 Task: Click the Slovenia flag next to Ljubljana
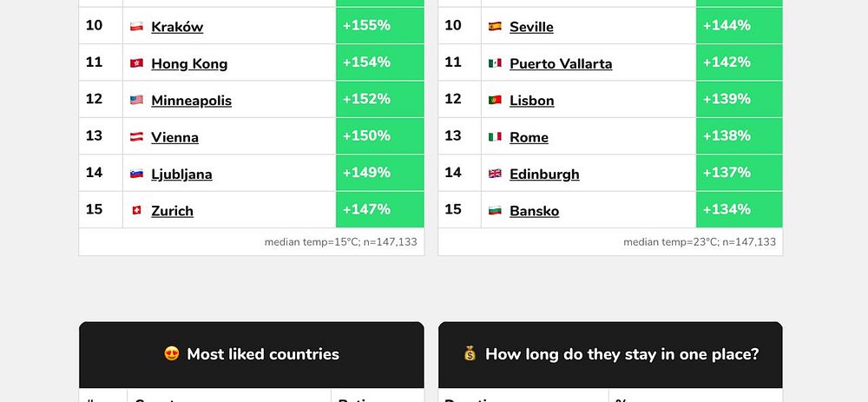(x=137, y=174)
